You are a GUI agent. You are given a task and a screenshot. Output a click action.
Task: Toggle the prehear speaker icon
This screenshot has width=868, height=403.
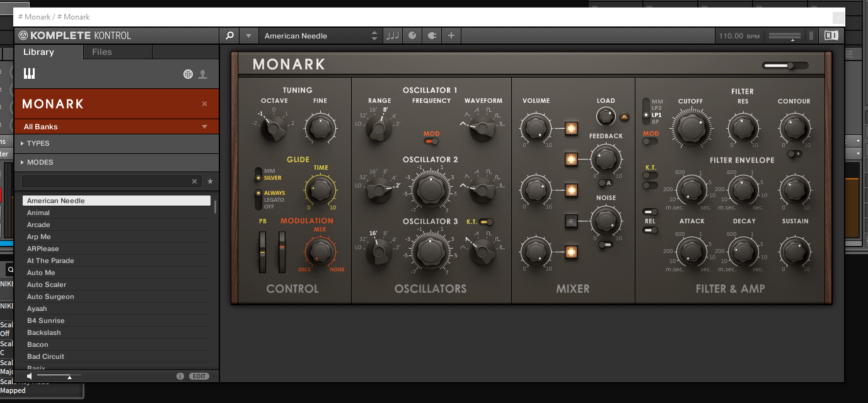coord(29,376)
